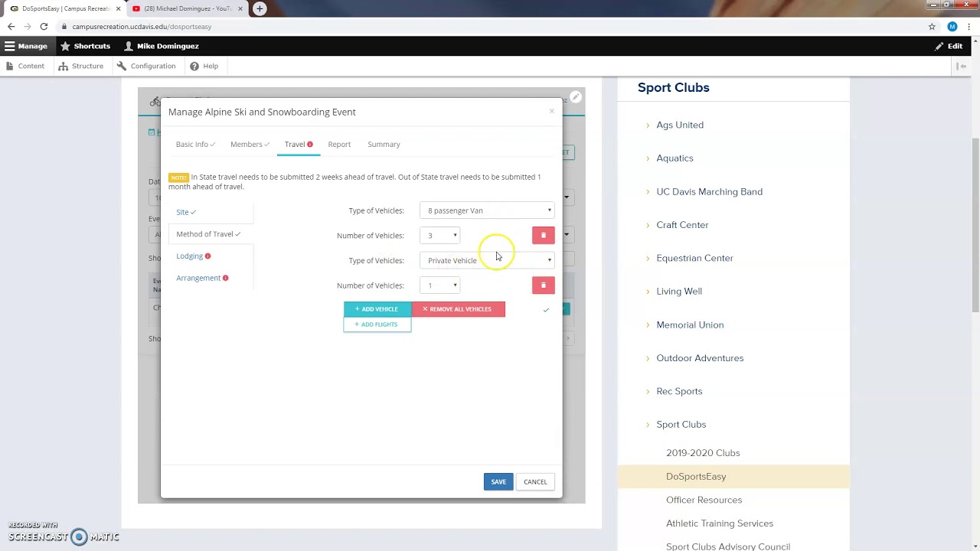Image resolution: width=980 pixels, height=551 pixels.
Task: Reload the current page
Action: pos(44,26)
